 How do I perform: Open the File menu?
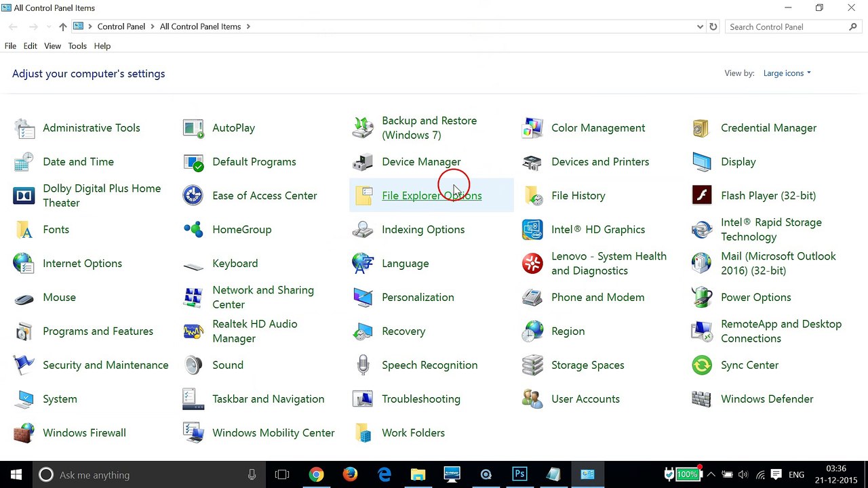tap(10, 46)
